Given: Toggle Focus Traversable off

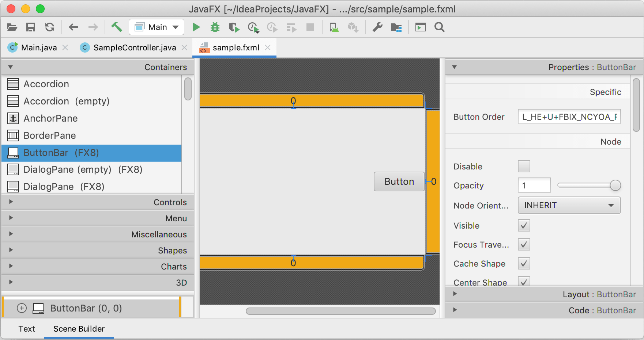Looking at the screenshot, I should (524, 244).
